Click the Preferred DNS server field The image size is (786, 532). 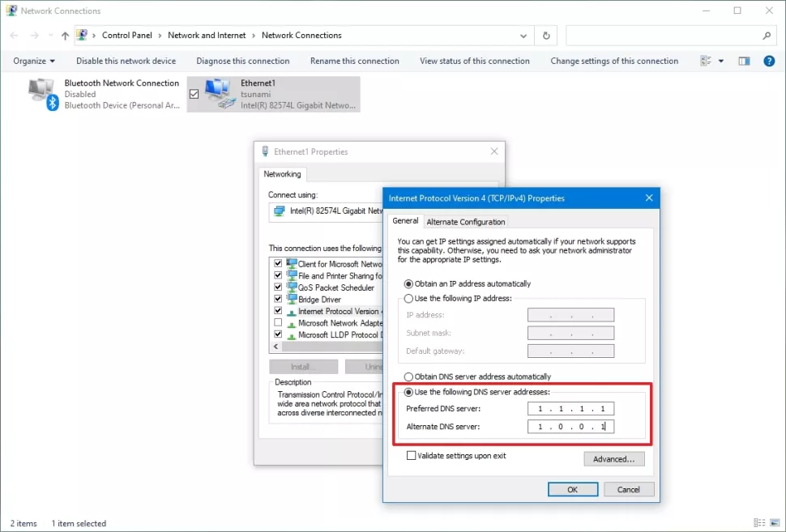pyautogui.click(x=570, y=408)
